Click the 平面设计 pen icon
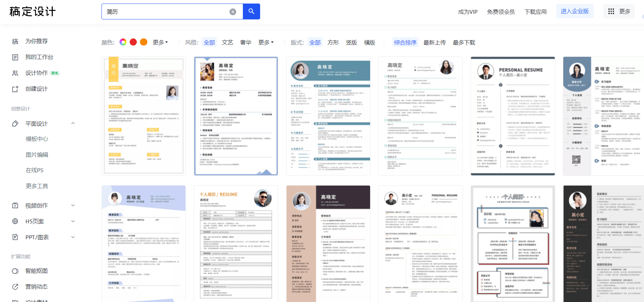644x302 pixels. (x=15, y=124)
